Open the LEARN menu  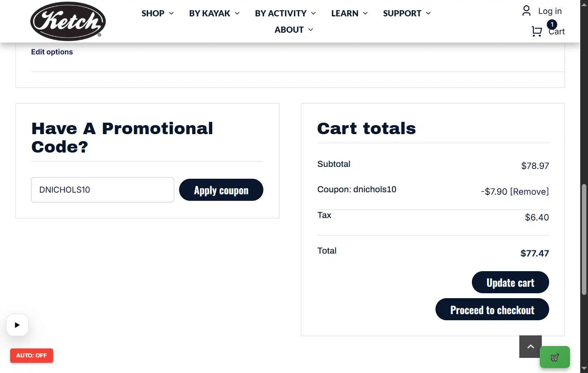coord(350,13)
